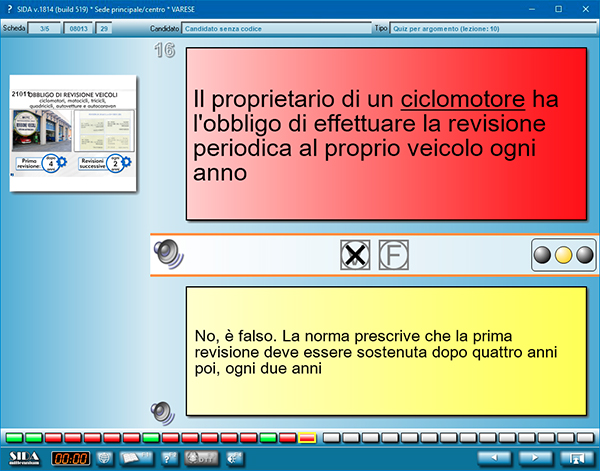The image size is (600, 471).
Task: Click the Quiz per argomento type field
Action: click(491, 30)
